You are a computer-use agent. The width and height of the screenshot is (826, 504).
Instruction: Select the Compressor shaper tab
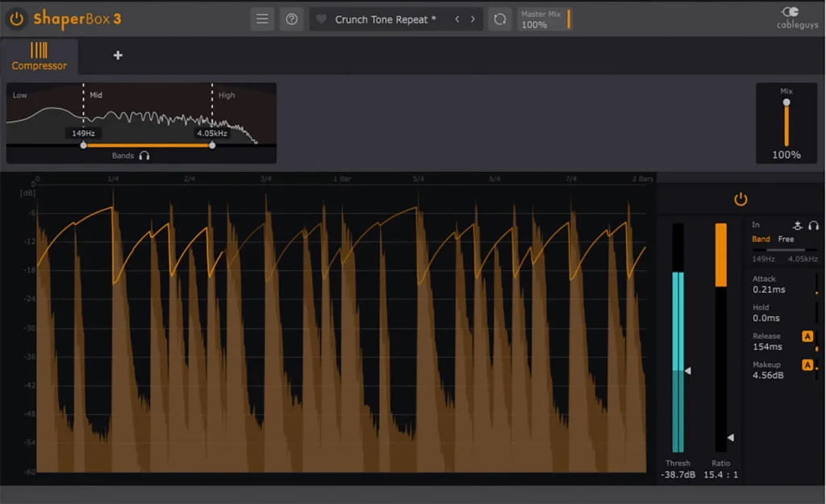[x=39, y=56]
